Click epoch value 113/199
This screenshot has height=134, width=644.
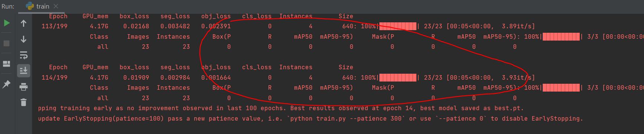click(55, 26)
